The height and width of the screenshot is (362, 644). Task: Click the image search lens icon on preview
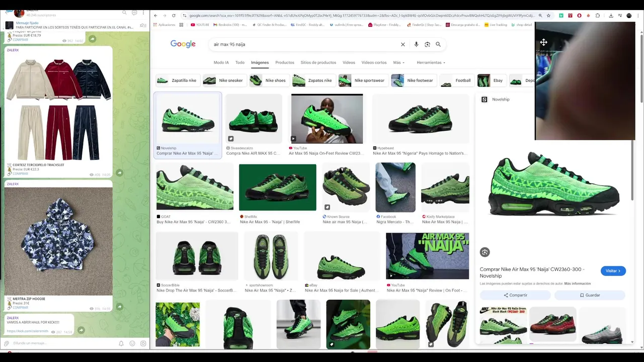coord(485,252)
